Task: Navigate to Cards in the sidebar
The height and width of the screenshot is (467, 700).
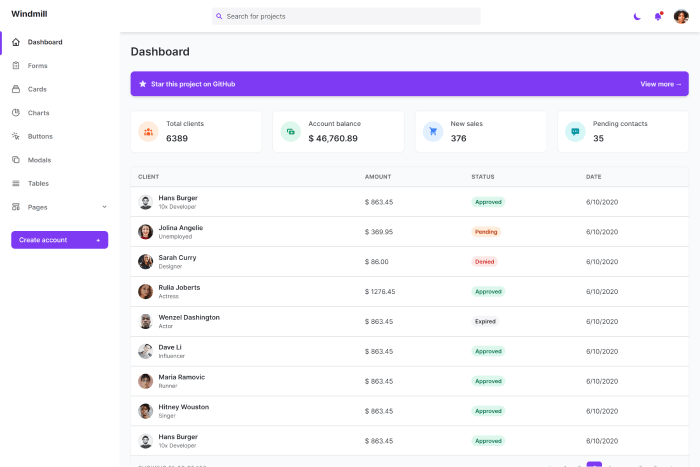Action: [x=37, y=89]
